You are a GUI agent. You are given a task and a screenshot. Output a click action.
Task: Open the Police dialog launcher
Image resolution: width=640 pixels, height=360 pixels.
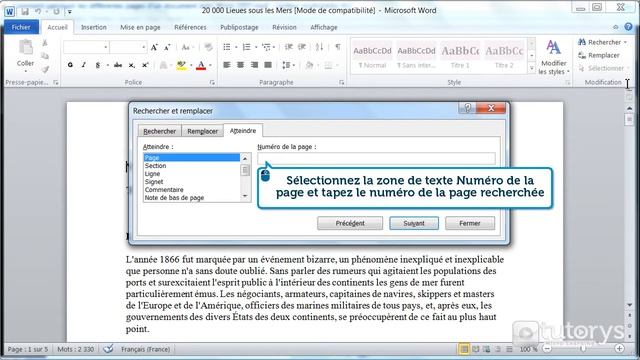212,82
